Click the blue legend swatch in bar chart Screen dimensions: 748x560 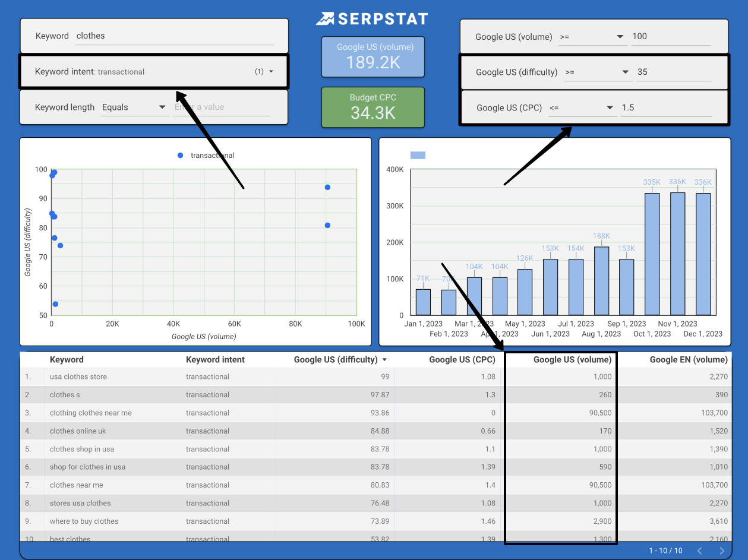[x=418, y=156]
